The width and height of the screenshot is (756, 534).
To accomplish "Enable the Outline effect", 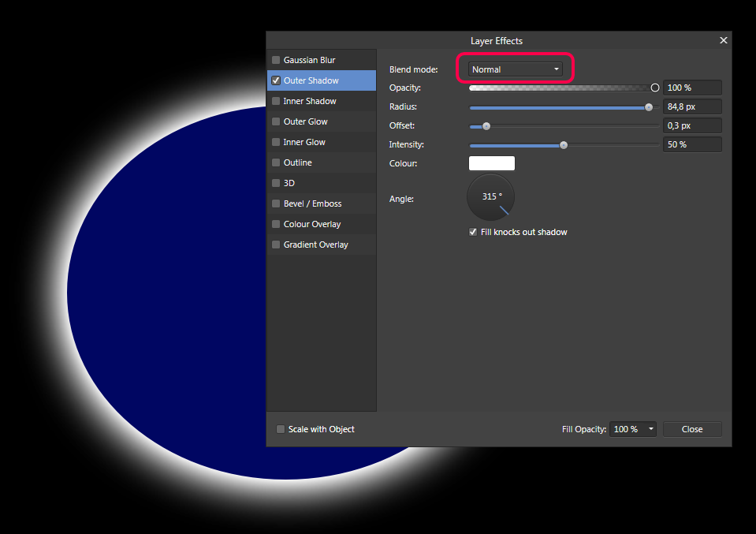I will (276, 162).
